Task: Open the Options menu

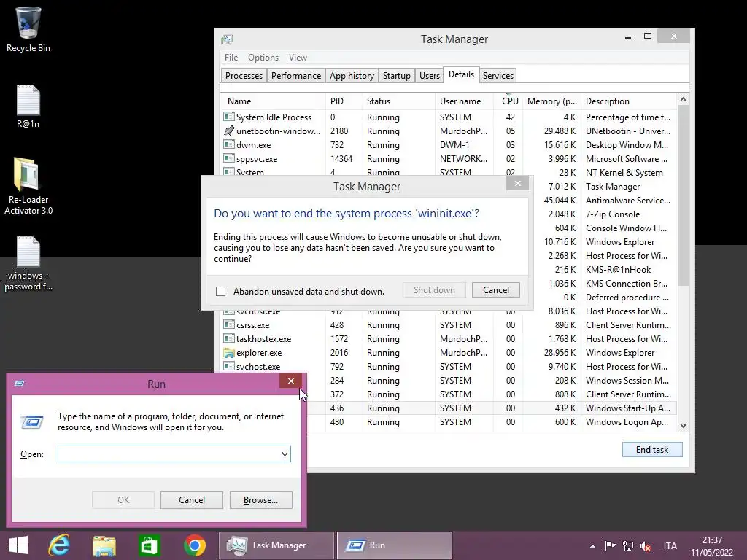Action: point(263,58)
